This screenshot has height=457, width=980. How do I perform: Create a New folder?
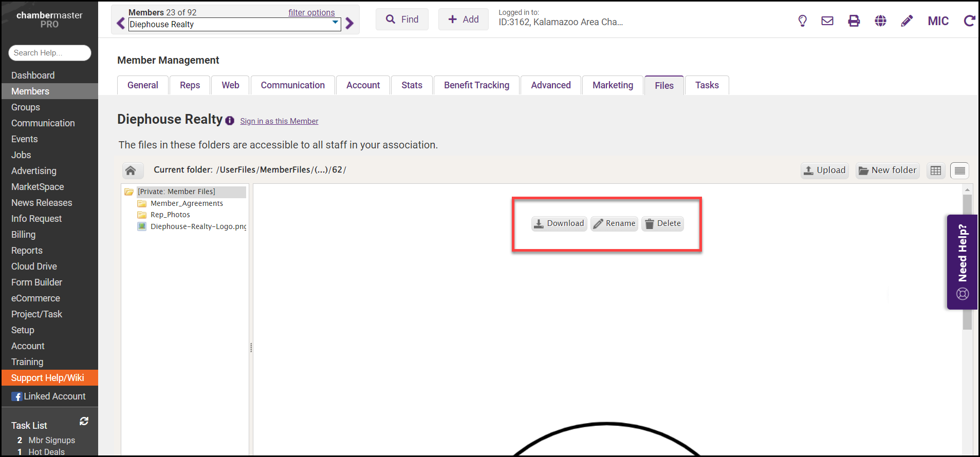point(887,170)
